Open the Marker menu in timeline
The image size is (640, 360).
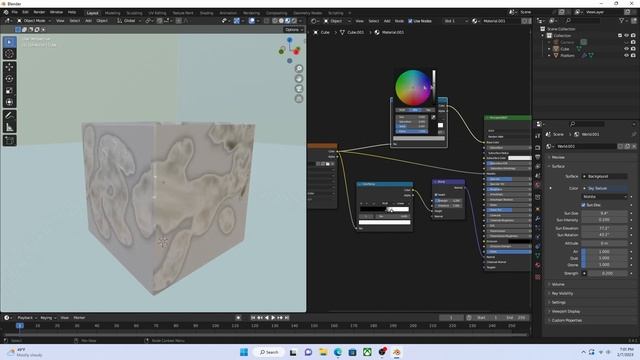[x=79, y=318]
